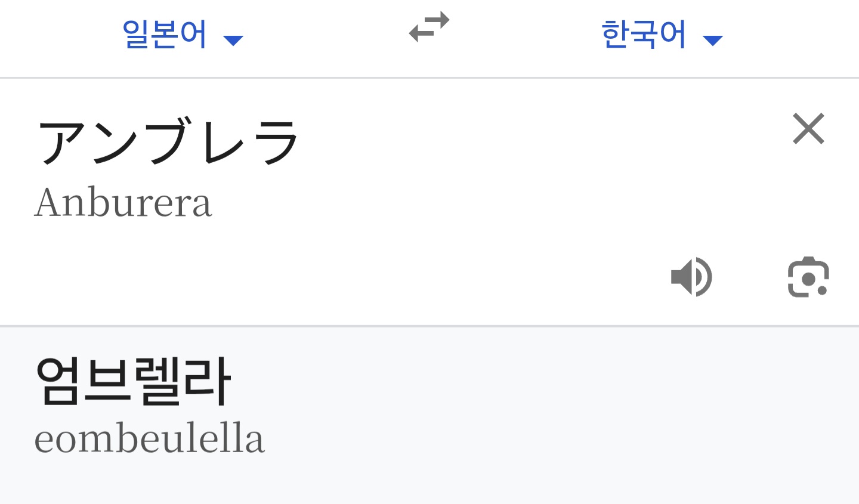The image size is (859, 504).
Task: Click the 라 syllable ending the translation
Action: pyautogui.click(x=208, y=381)
